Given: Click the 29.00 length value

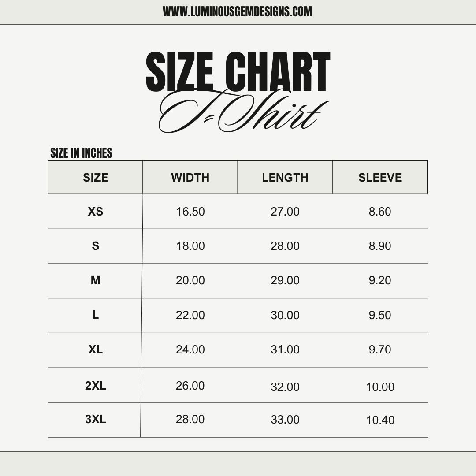Looking at the screenshot, I should point(285,280).
